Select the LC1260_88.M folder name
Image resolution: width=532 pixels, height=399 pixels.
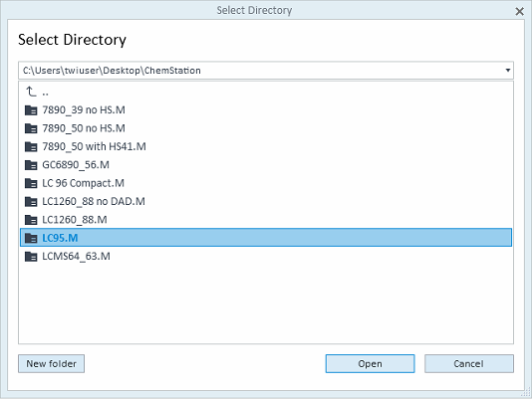click(x=75, y=220)
